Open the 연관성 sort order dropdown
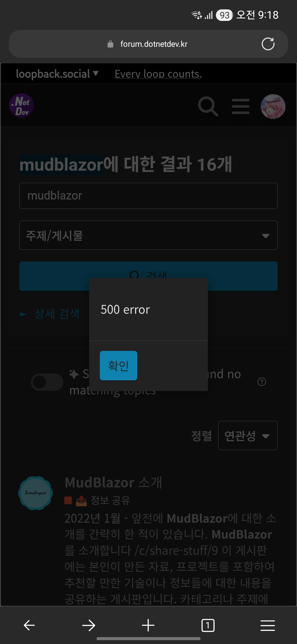The height and width of the screenshot is (644, 297). point(248,436)
